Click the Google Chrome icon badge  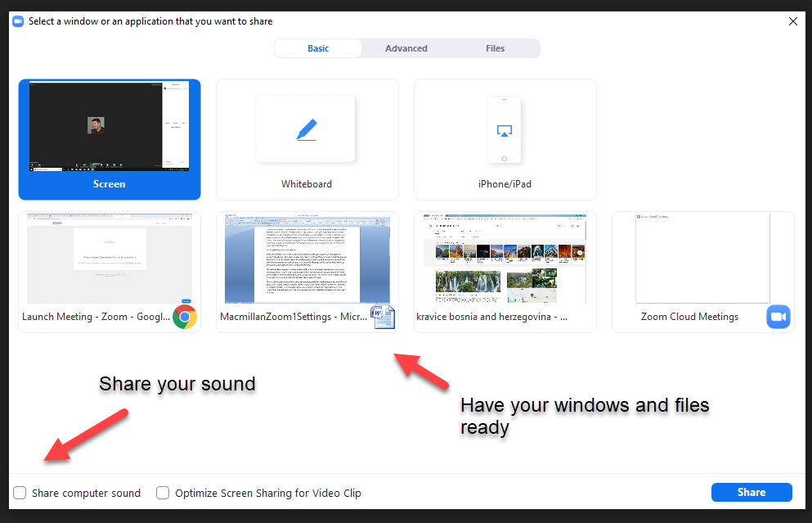185,317
